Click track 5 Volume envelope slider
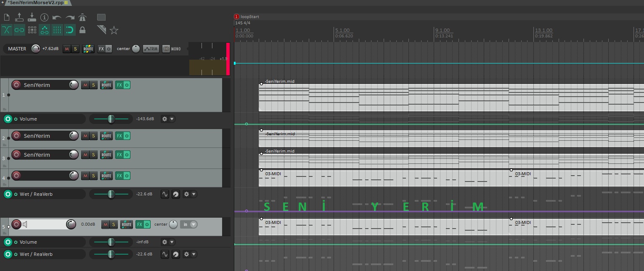Screen dimensions: 644x271 111,242
